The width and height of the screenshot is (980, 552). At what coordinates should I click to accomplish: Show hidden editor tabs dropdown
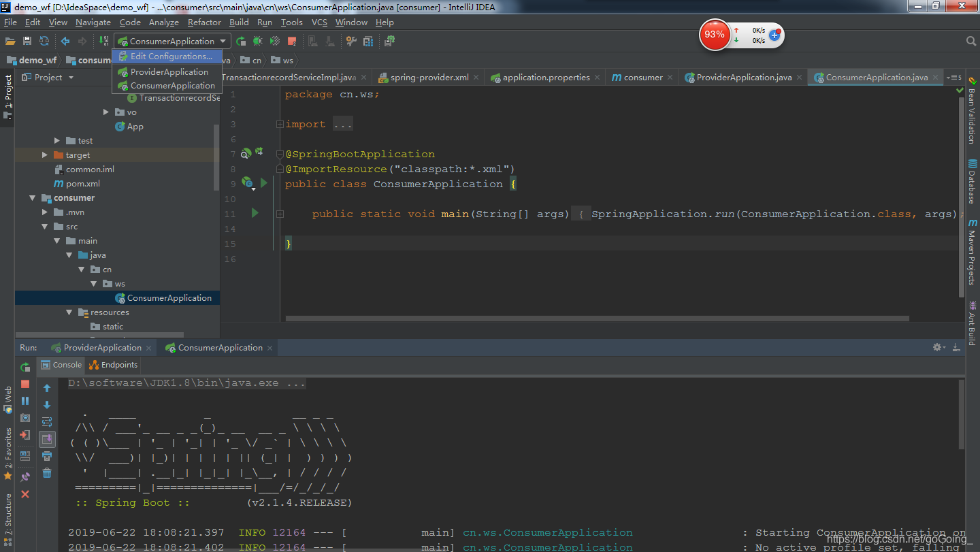coord(953,78)
